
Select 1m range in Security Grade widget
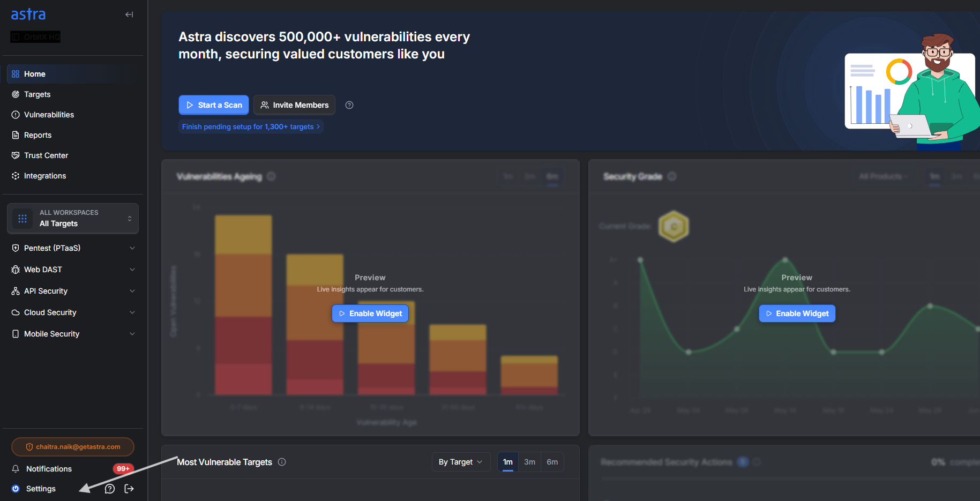tap(934, 176)
